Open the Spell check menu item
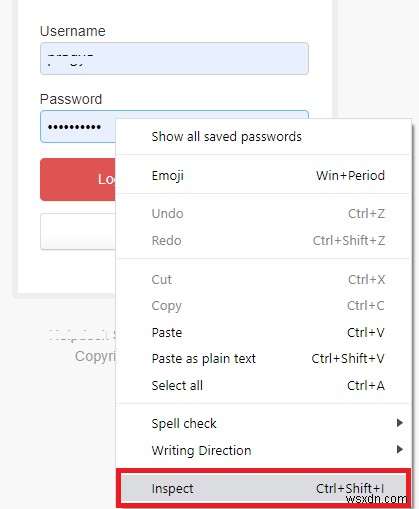This screenshot has height=509, width=419. click(x=263, y=423)
